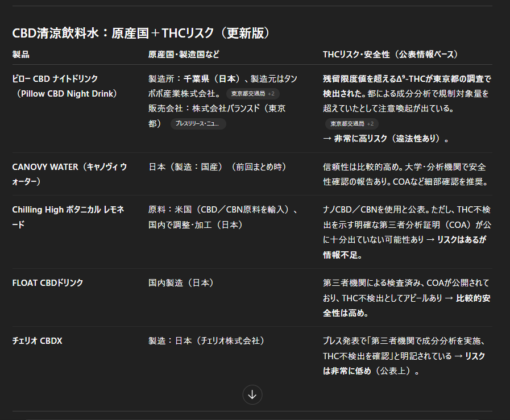Click the チェリオ CBDX product cell
510x420 pixels.
coord(37,340)
